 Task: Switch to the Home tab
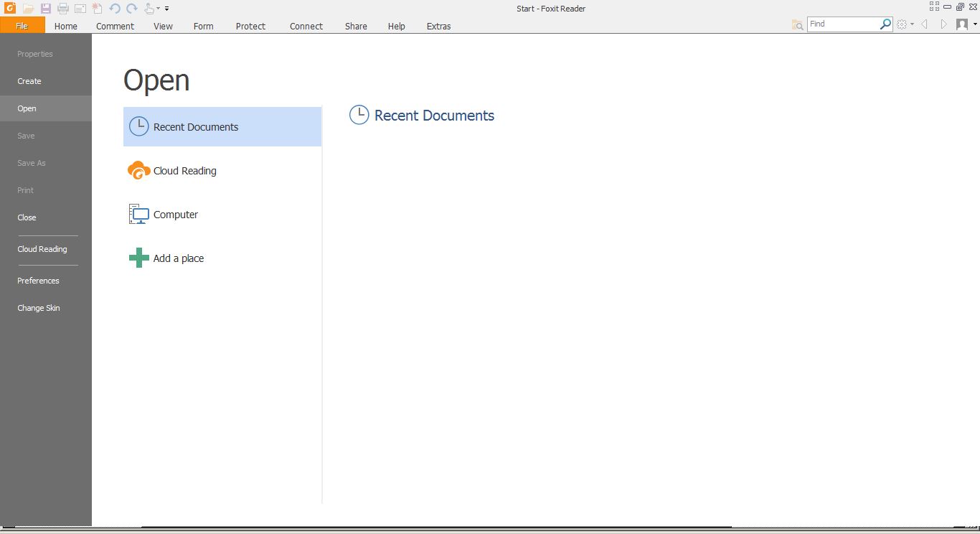pos(66,26)
